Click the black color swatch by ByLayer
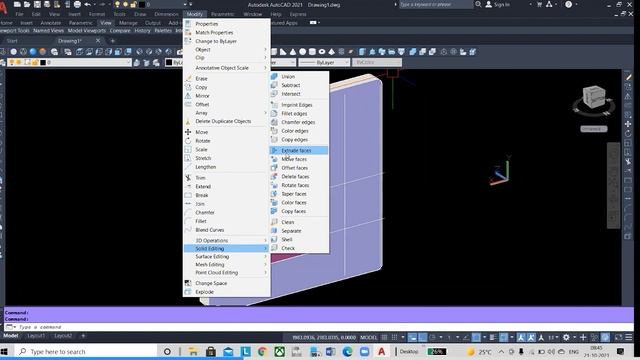 click(169, 62)
